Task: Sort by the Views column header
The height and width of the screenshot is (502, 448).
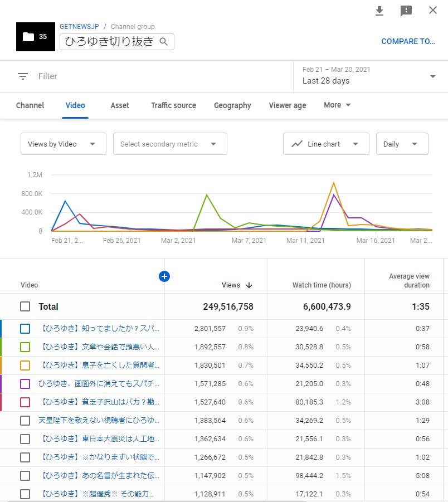Action: (x=231, y=285)
